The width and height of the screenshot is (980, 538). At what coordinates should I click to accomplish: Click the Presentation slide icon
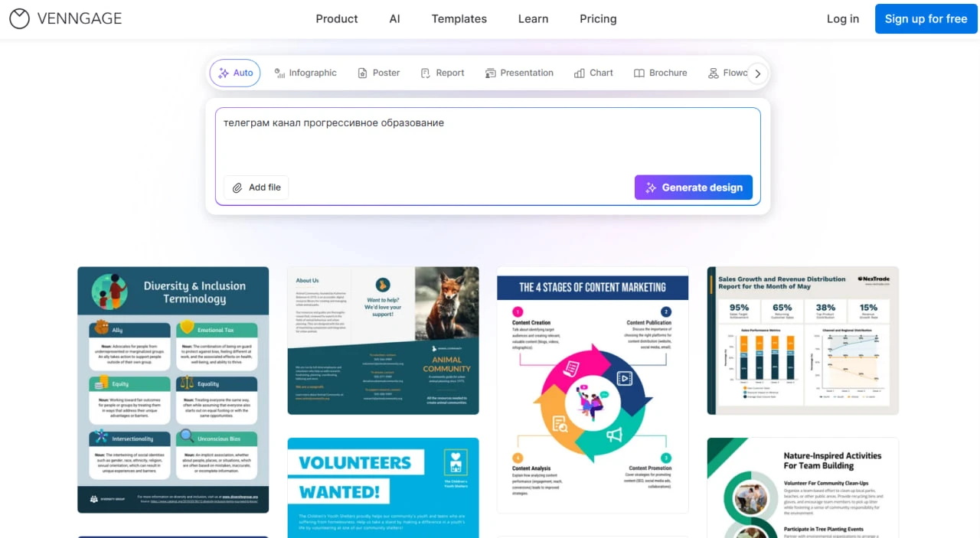point(490,73)
